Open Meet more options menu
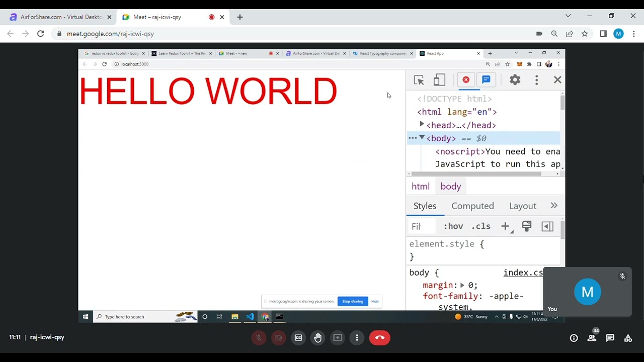644x362 pixels. click(357, 338)
